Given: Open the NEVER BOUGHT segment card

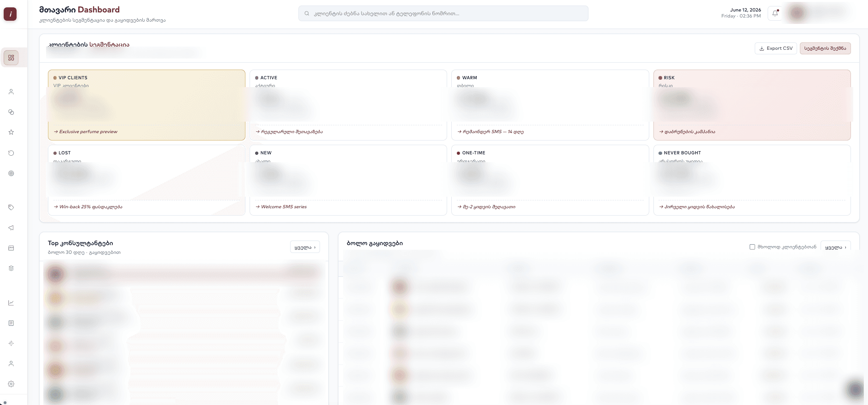Looking at the screenshot, I should click(752, 180).
